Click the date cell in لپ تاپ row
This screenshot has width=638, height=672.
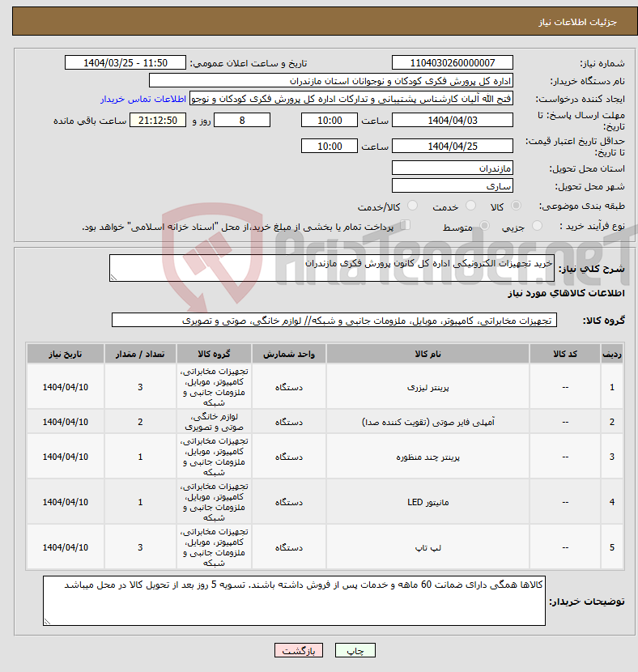[65, 547]
